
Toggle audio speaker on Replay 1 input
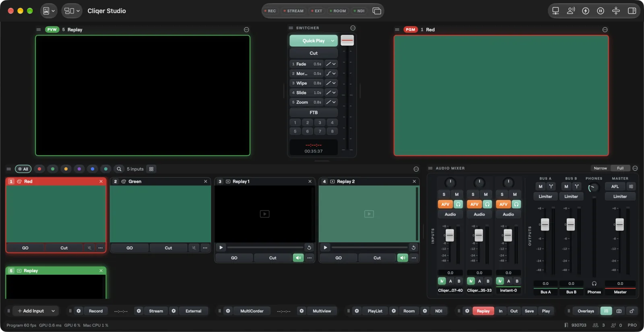click(x=298, y=258)
